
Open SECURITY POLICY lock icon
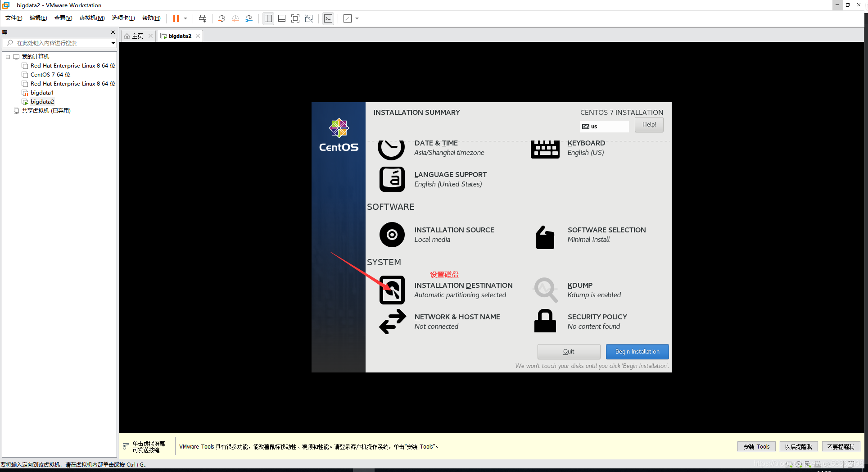click(545, 321)
